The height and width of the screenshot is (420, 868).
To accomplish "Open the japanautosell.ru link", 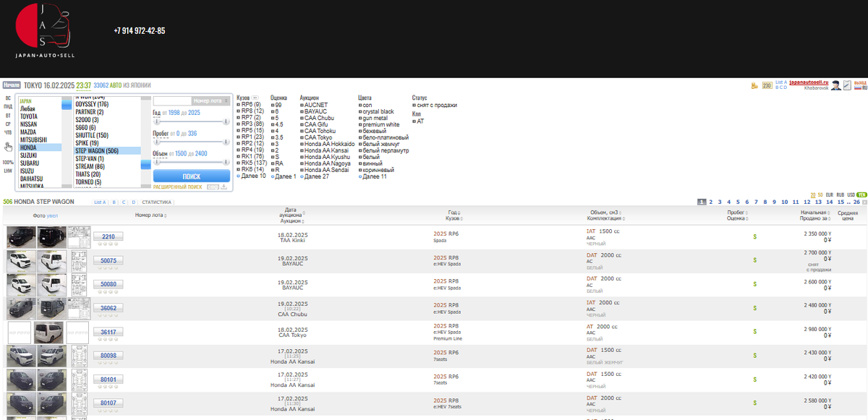I will coord(809,82).
